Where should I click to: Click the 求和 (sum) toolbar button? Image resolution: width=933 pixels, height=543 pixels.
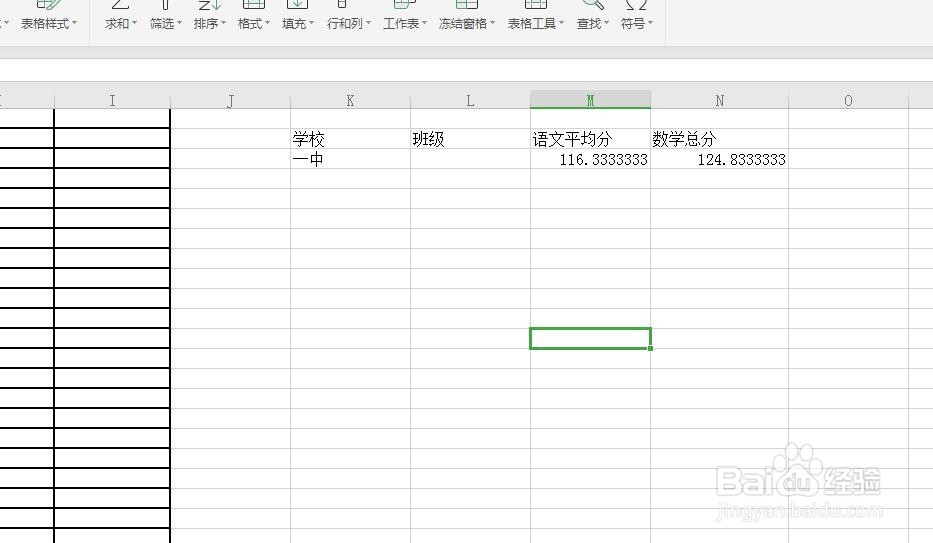(121, 16)
